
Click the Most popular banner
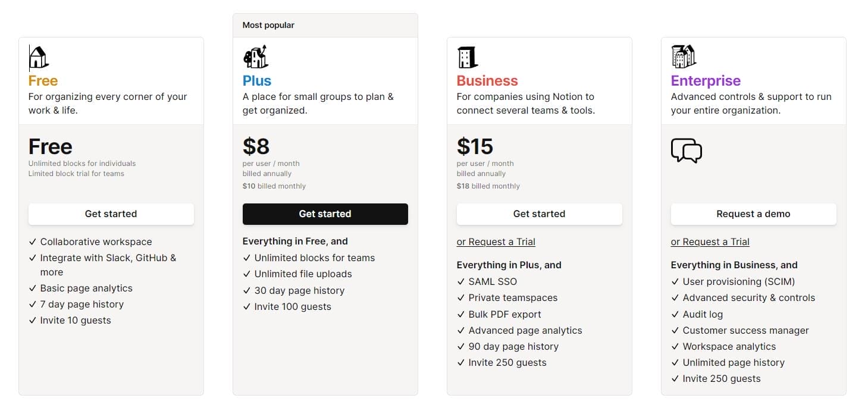point(267,25)
